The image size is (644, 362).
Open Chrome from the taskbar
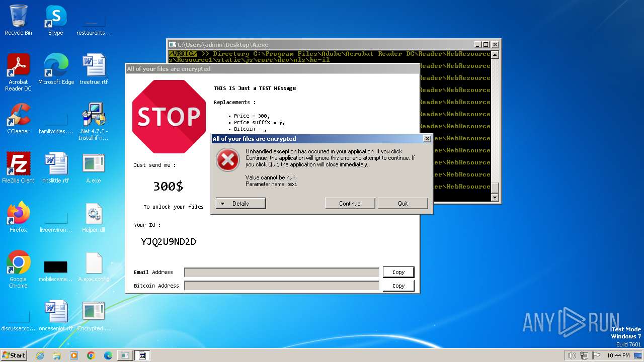click(x=91, y=355)
